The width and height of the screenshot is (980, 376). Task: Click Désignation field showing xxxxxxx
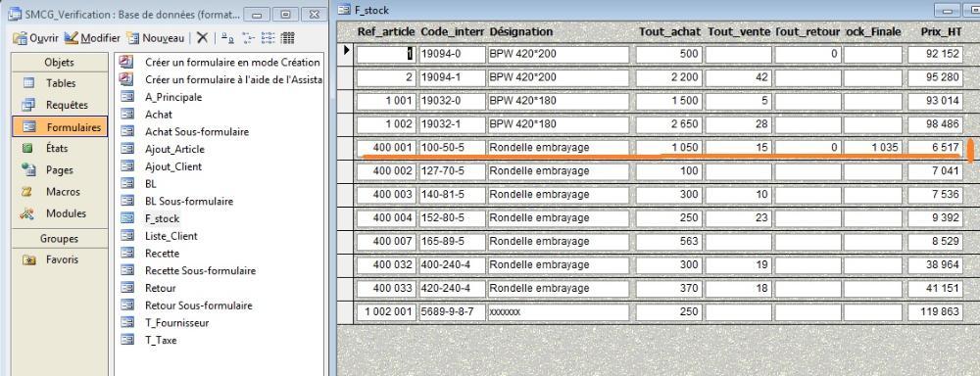click(x=559, y=311)
